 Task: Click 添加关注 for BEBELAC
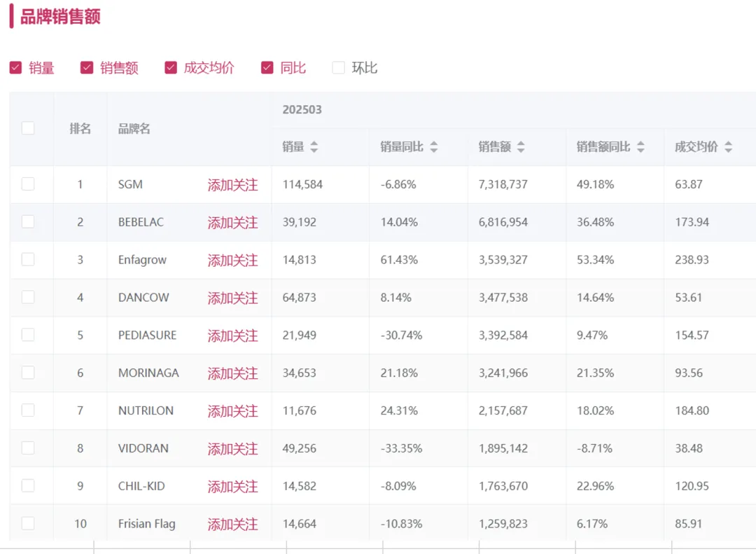232,223
